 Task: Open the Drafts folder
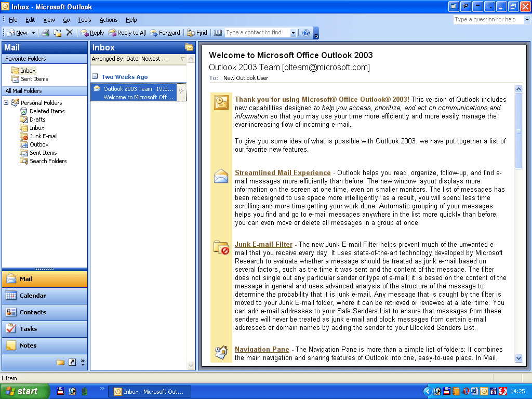point(33,119)
